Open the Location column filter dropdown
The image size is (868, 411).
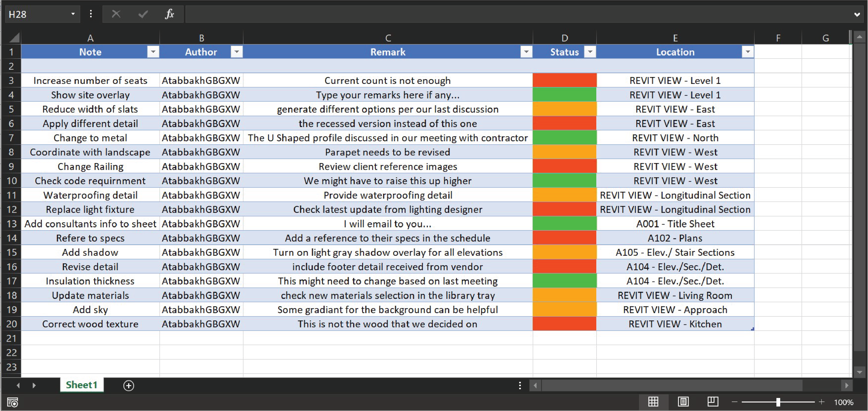pyautogui.click(x=747, y=52)
